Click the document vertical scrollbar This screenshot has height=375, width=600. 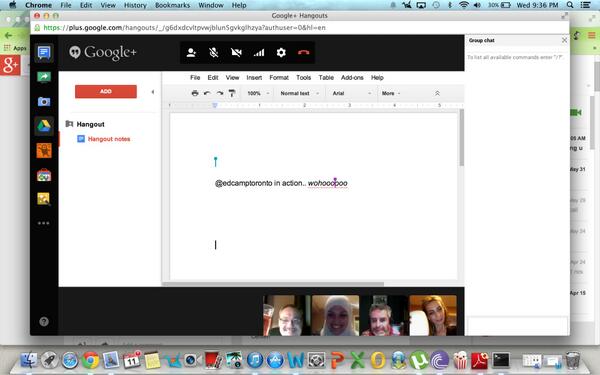(461, 138)
